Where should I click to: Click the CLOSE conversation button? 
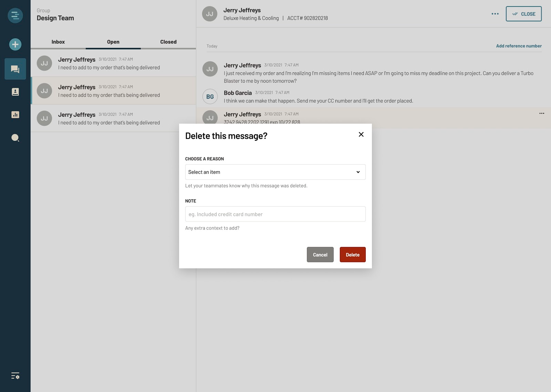coord(523,14)
